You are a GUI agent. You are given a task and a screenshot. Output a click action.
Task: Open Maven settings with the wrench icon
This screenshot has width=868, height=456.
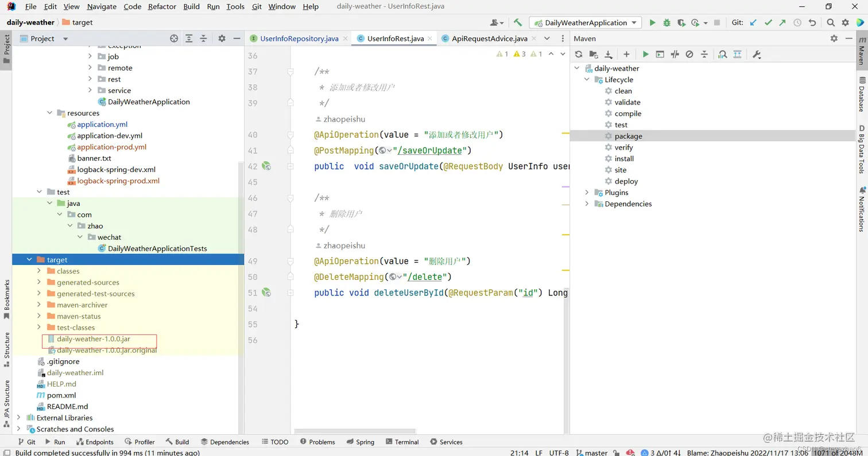click(757, 54)
